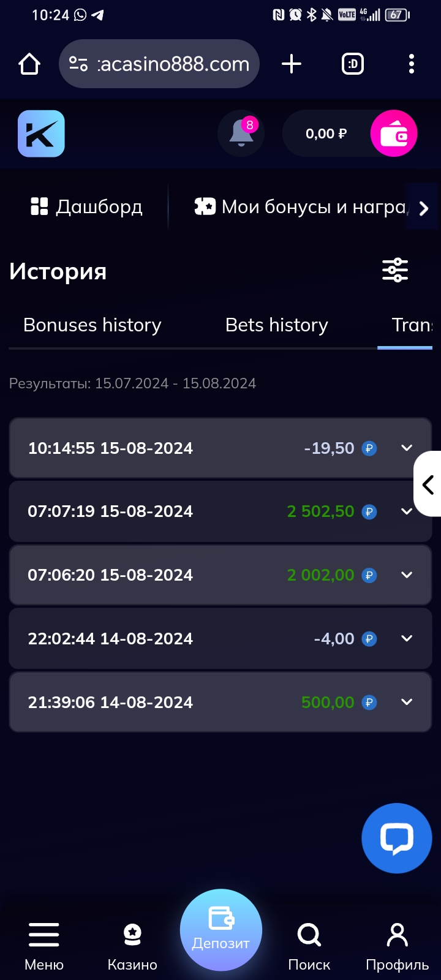Expand the 500,00 transaction row
The image size is (441, 980).
coord(406,703)
